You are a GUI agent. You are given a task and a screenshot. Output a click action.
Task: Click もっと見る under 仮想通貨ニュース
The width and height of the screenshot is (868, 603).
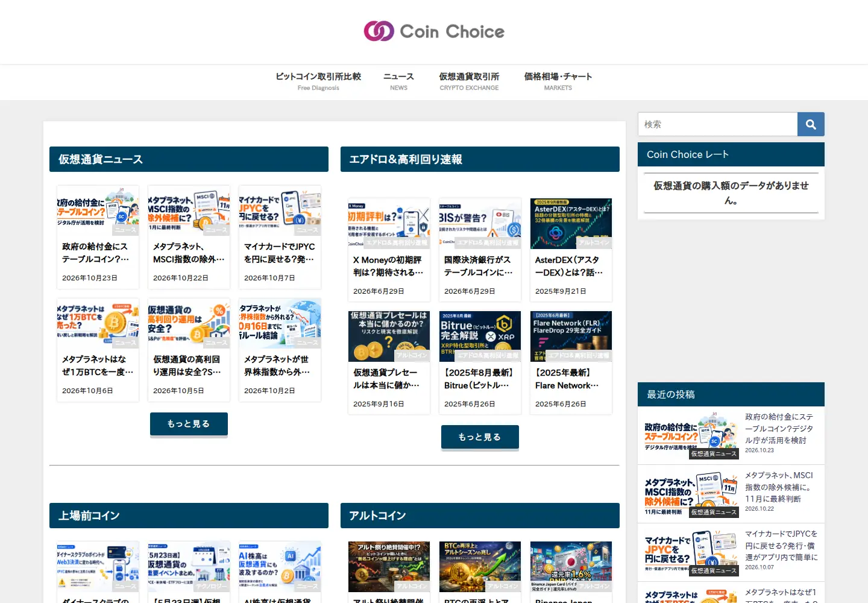[189, 424]
